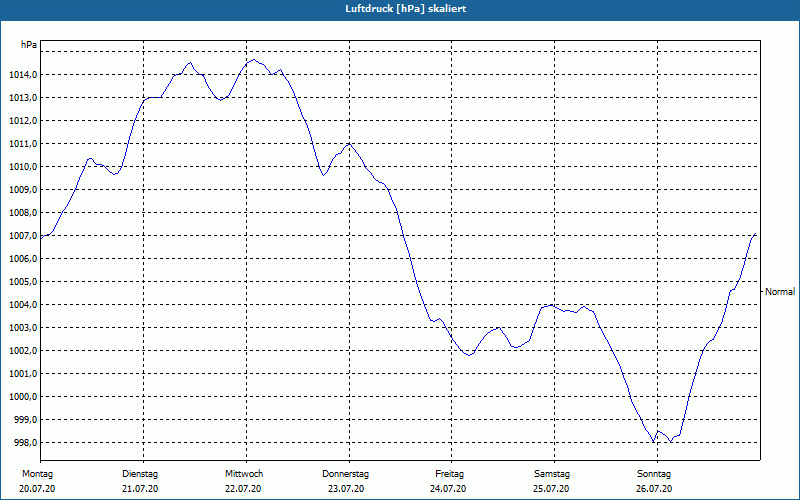Click the hPa unit label

coord(29,45)
